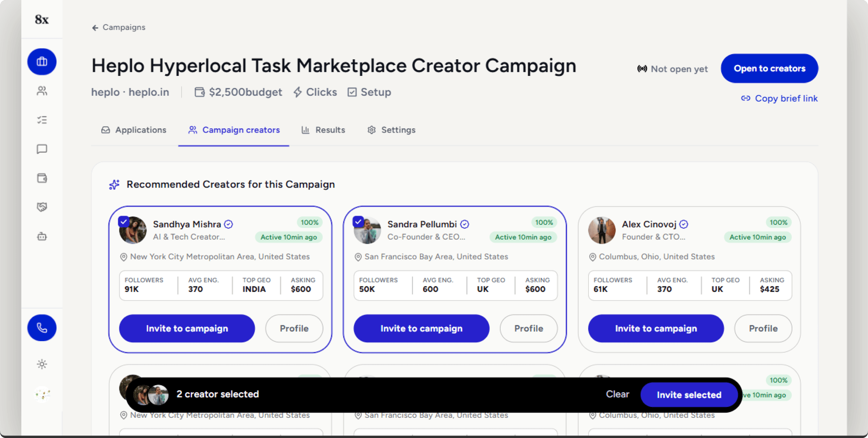Open the 8x logo home
868x438 pixels.
42,20
